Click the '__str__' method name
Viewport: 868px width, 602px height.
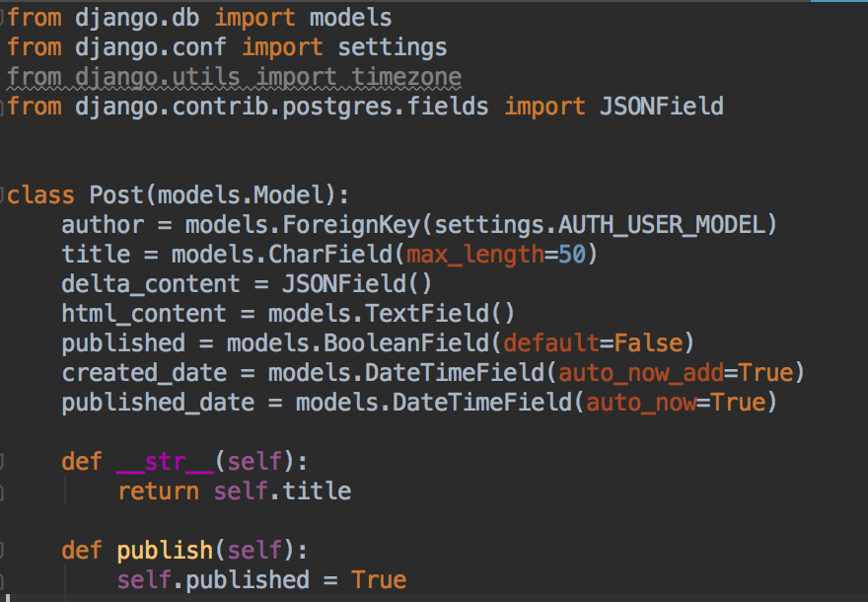point(165,461)
